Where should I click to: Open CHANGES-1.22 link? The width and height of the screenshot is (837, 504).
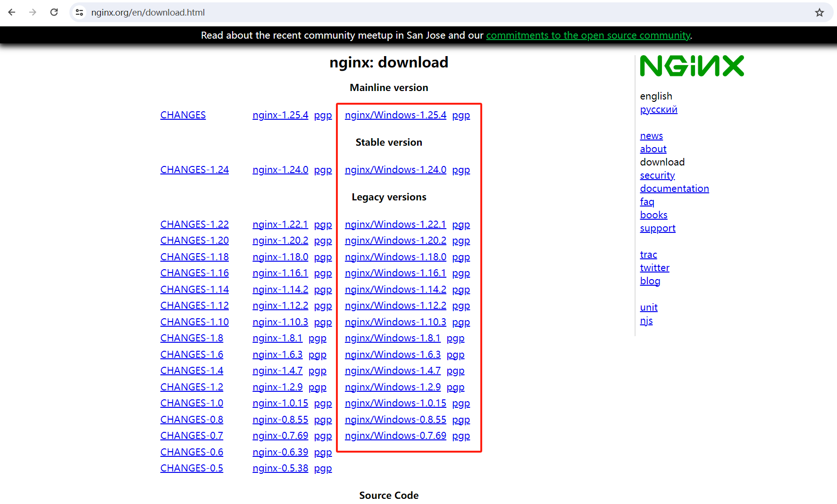(x=194, y=224)
